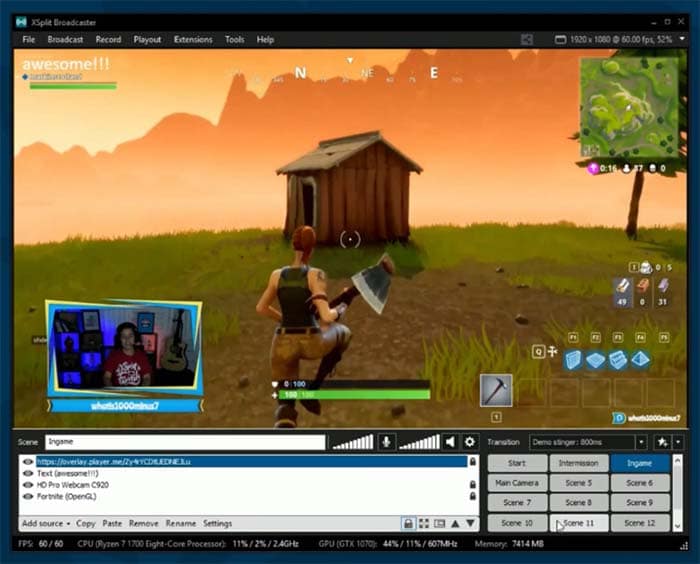Click the Scene name input field
The image size is (700, 564).
click(185, 442)
